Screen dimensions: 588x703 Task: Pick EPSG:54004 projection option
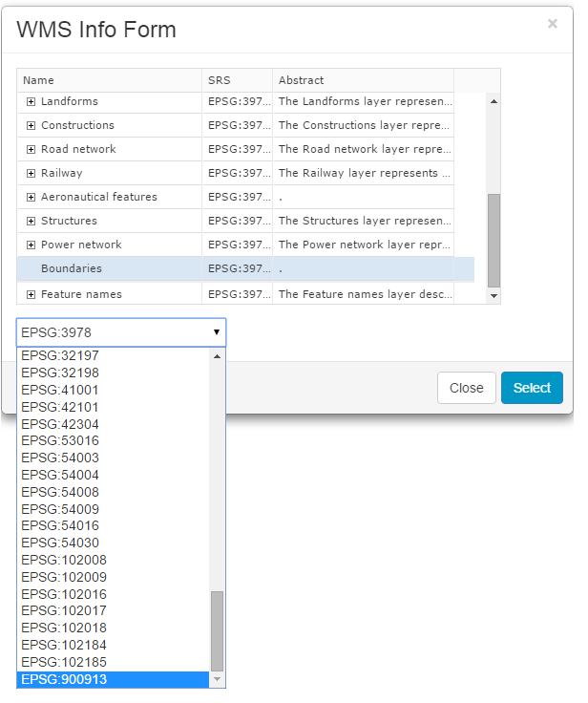point(113,475)
